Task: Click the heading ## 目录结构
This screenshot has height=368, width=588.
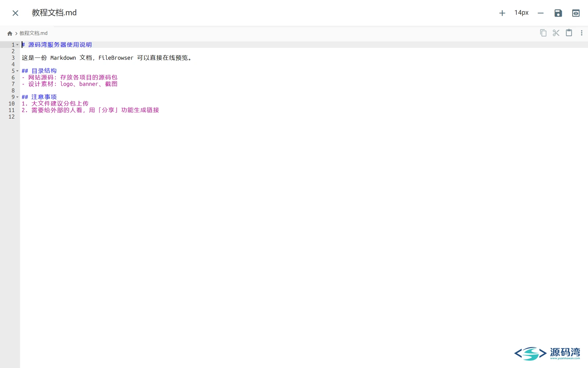Action: 39,71
